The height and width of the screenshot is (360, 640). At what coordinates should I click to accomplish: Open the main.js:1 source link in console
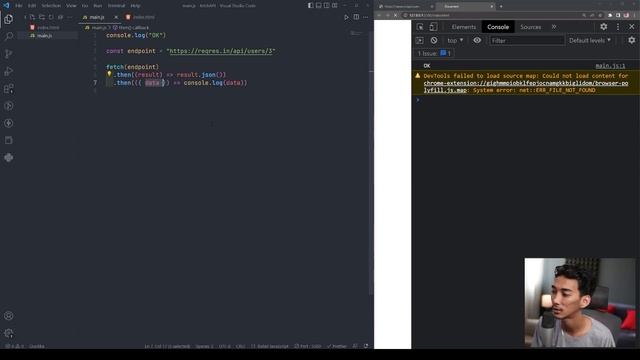click(x=610, y=66)
